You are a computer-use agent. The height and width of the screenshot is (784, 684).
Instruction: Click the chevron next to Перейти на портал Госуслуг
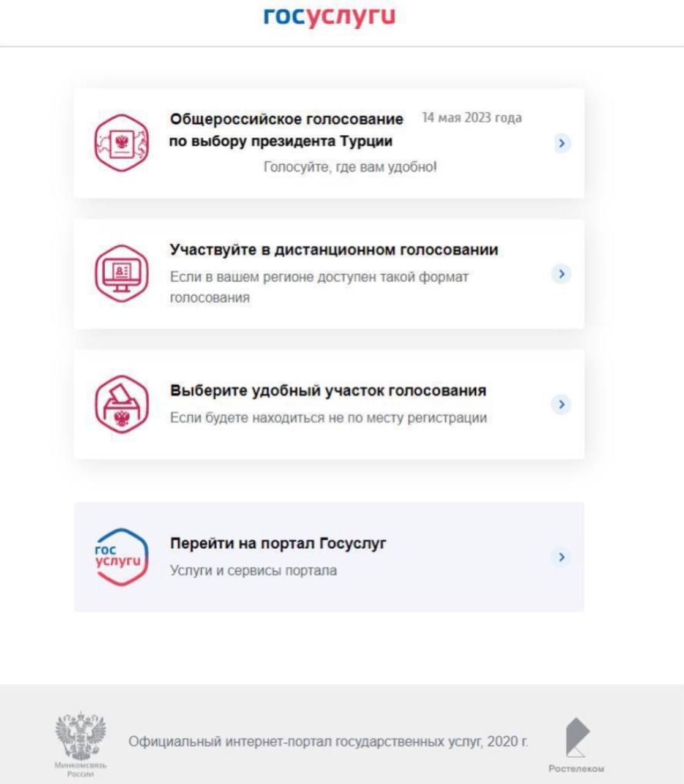[562, 557]
